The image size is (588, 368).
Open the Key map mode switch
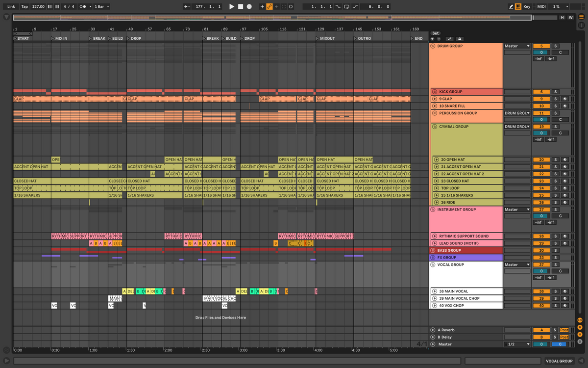pyautogui.click(x=527, y=6)
